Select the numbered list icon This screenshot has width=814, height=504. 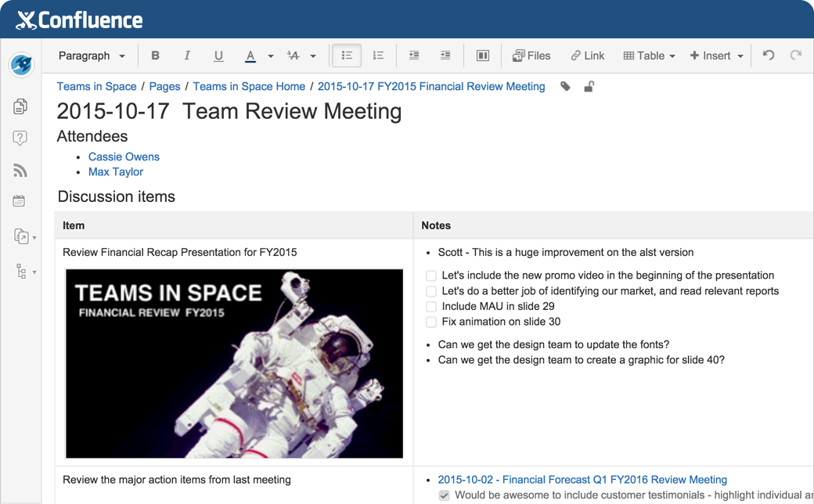[x=378, y=56]
